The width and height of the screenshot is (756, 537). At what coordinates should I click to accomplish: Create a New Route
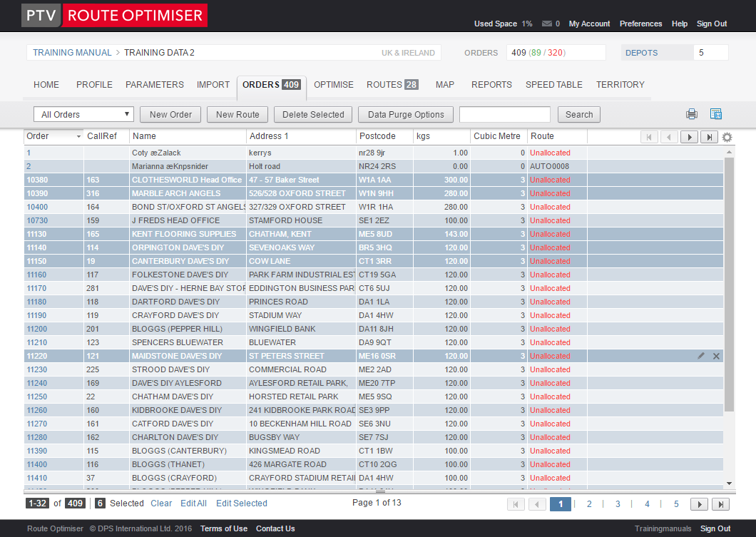[x=237, y=115]
